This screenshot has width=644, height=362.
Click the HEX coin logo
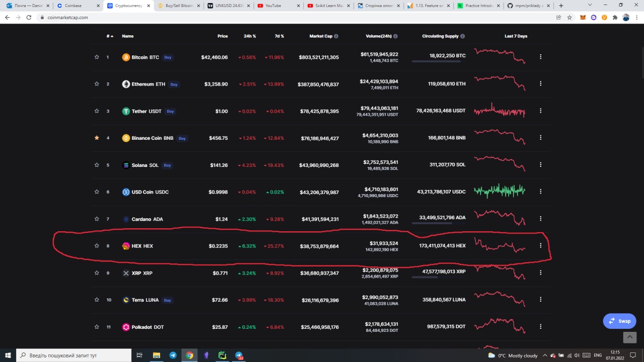[x=126, y=246]
